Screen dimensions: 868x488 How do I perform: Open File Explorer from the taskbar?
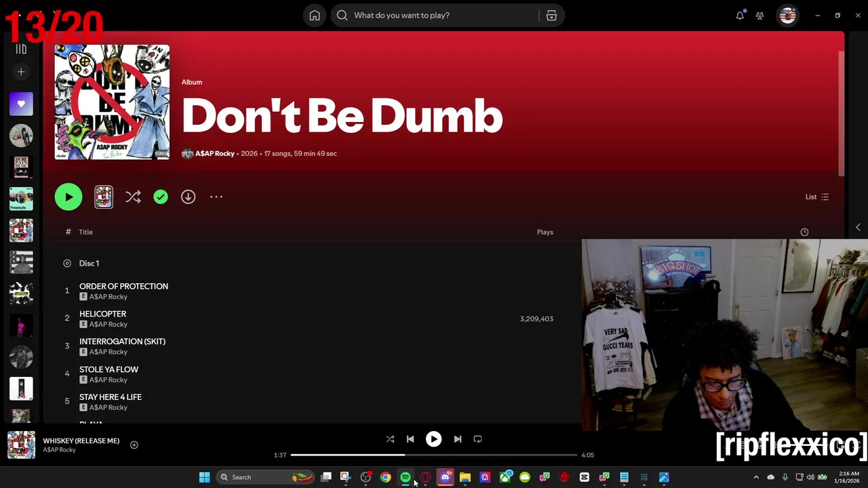coord(465,477)
